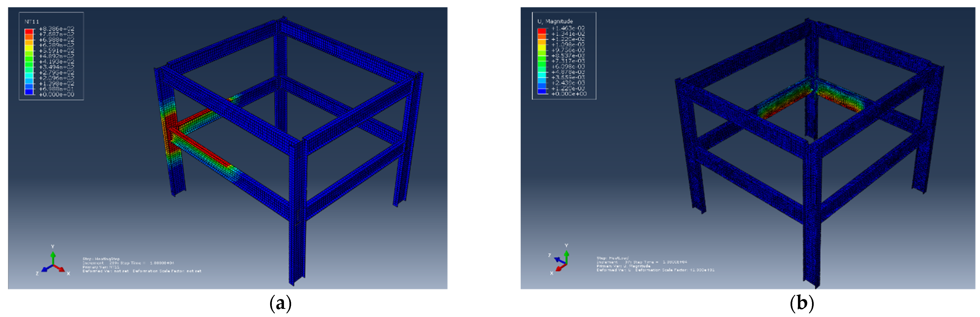Image resolution: width=980 pixels, height=317 pixels.
Task: Click red swatch in U Magnitude legend
Action: point(542,31)
